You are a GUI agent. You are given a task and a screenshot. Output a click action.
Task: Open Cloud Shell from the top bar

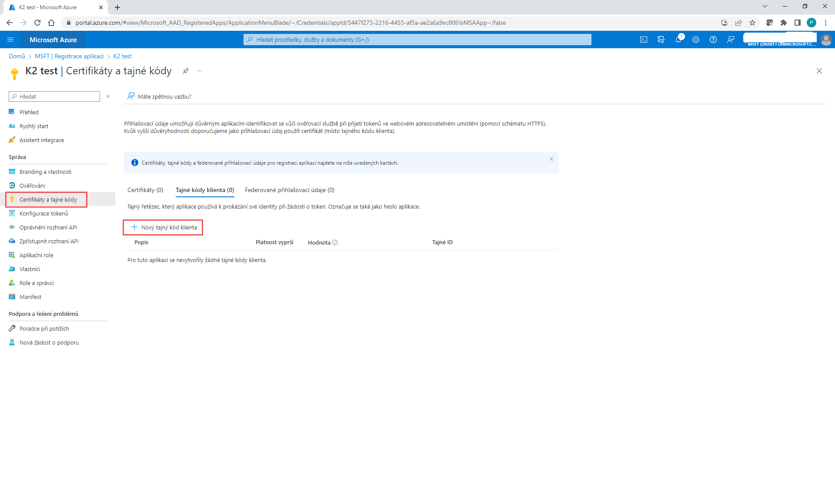pos(644,40)
